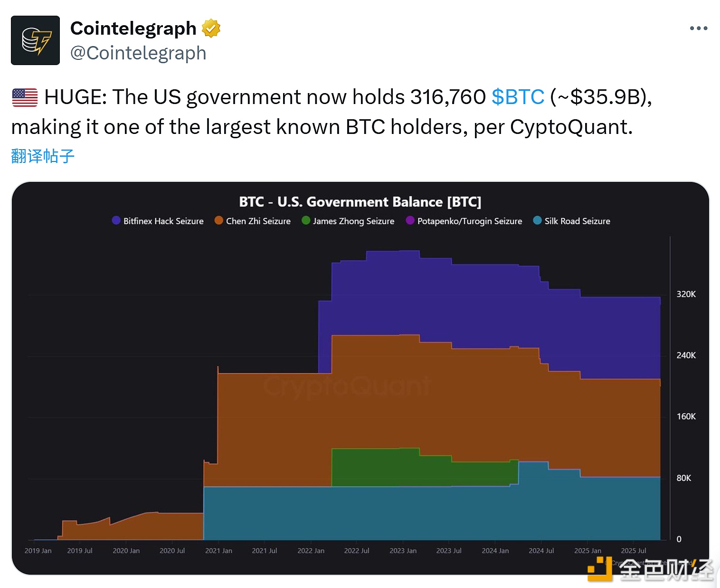The image size is (720, 588).
Task: Toggle Potapenko/Turogin Seizure legend dot
Action: [x=410, y=220]
